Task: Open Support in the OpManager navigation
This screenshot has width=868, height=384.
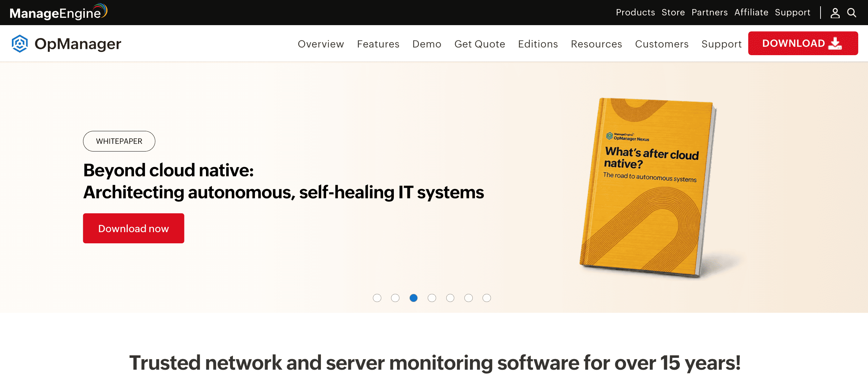Action: point(721,44)
